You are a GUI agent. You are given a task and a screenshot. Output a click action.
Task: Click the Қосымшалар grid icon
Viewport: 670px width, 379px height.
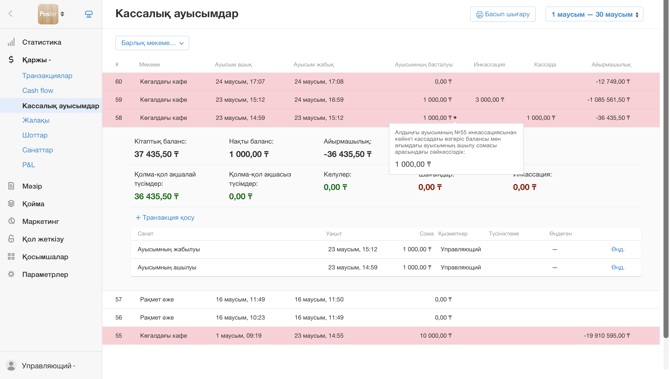click(11, 256)
